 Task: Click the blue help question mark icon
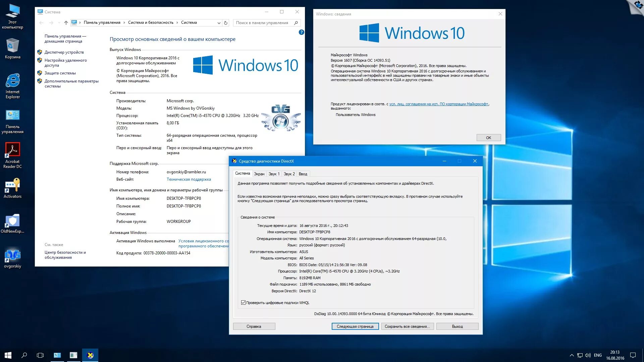click(x=301, y=33)
